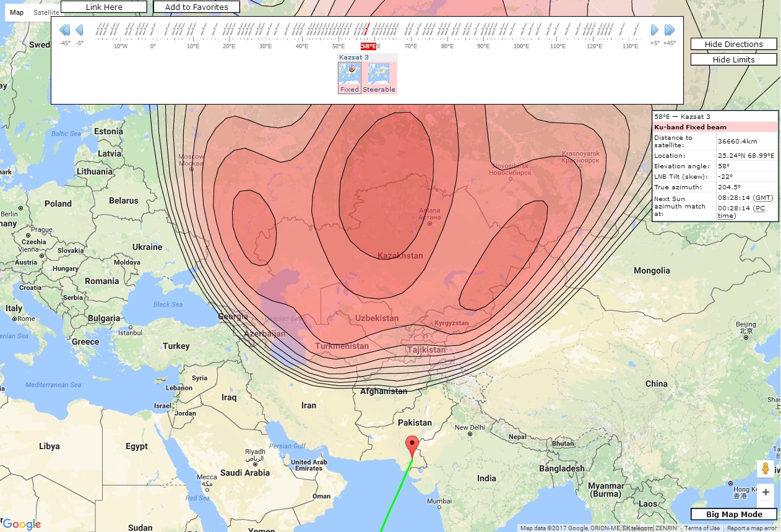This screenshot has height=532, width=781.
Task: Click the Kazsat 3 satellite name label
Action: (x=354, y=57)
